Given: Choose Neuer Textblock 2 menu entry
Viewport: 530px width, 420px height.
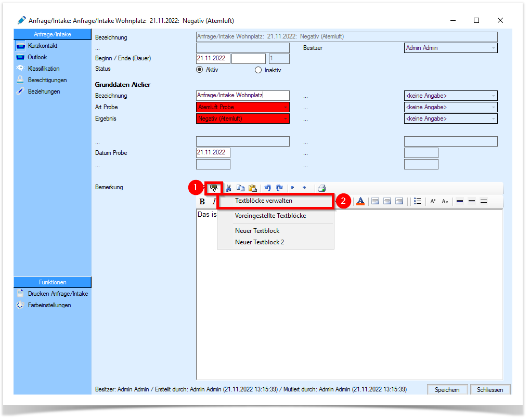Looking at the screenshot, I should click(276, 242).
